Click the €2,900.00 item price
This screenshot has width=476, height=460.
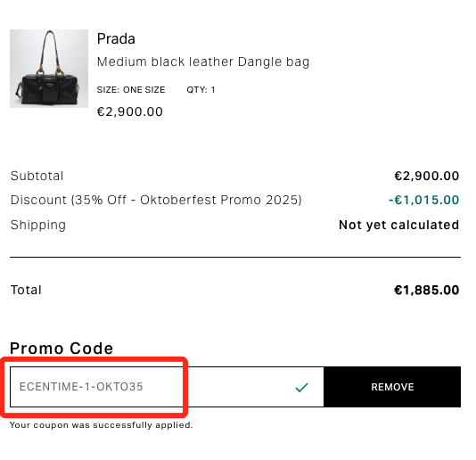click(129, 111)
